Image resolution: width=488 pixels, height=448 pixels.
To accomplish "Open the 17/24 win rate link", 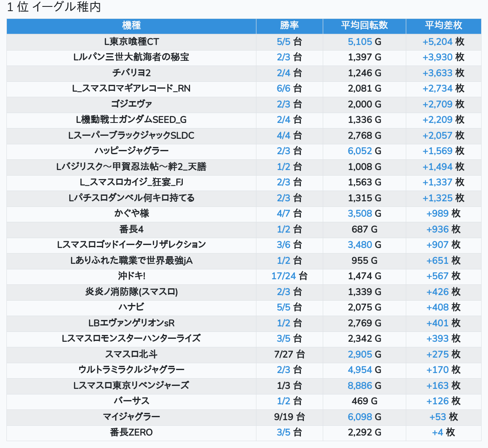I will pyautogui.click(x=283, y=276).
